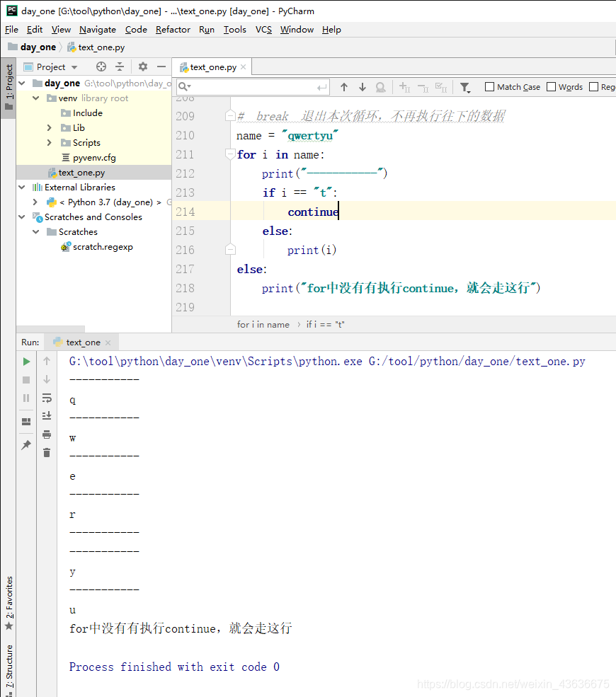Screen dimensions: 616x697
Task: Go to next search occurrence arrow
Action: tap(363, 87)
